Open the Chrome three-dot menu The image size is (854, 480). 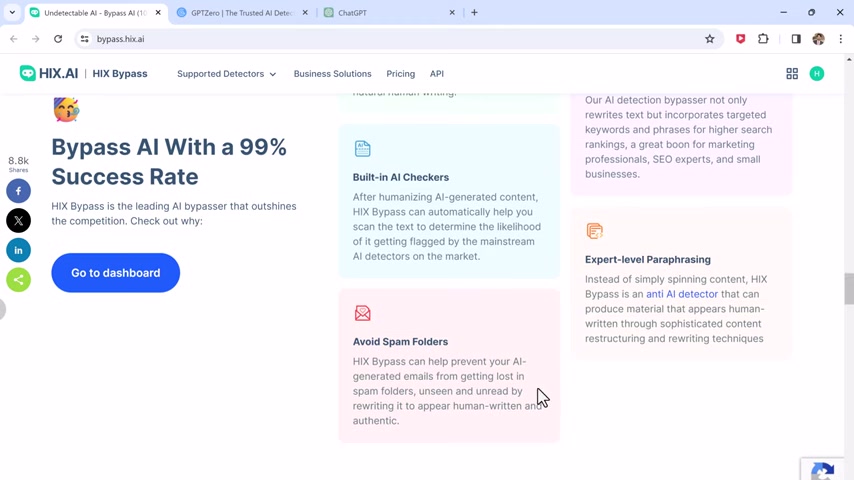[x=840, y=39]
